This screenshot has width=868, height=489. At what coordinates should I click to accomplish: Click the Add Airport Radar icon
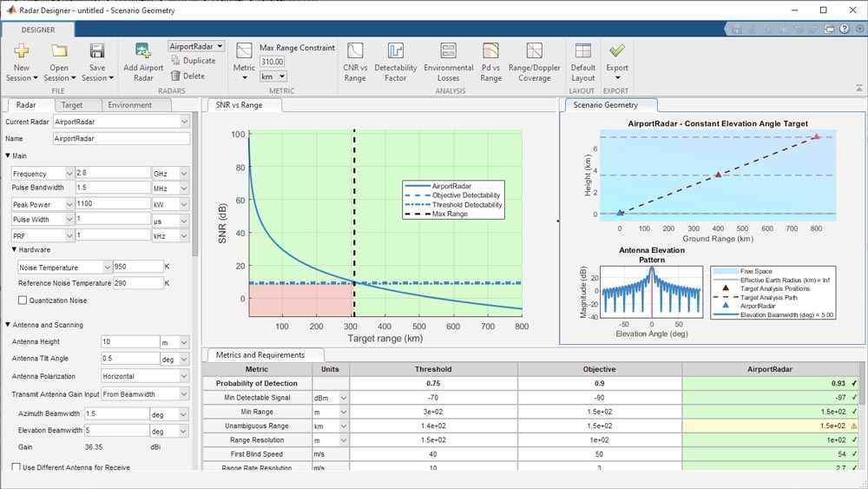143,51
